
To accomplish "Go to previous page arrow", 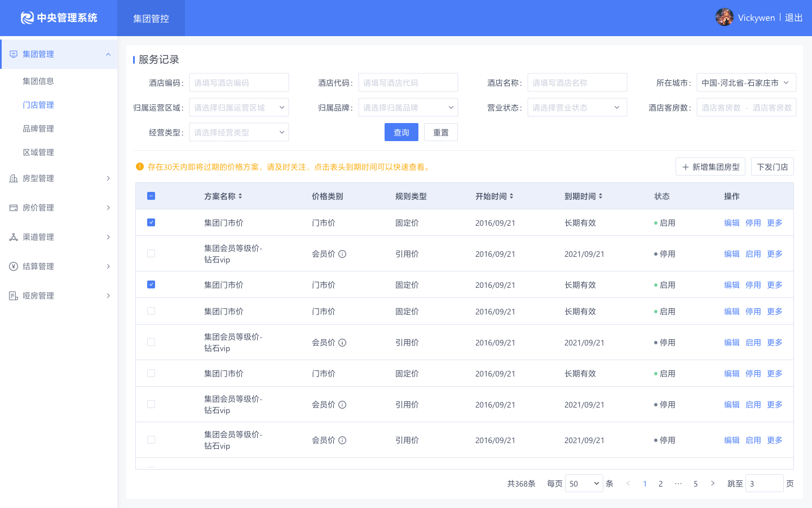I will (628, 483).
